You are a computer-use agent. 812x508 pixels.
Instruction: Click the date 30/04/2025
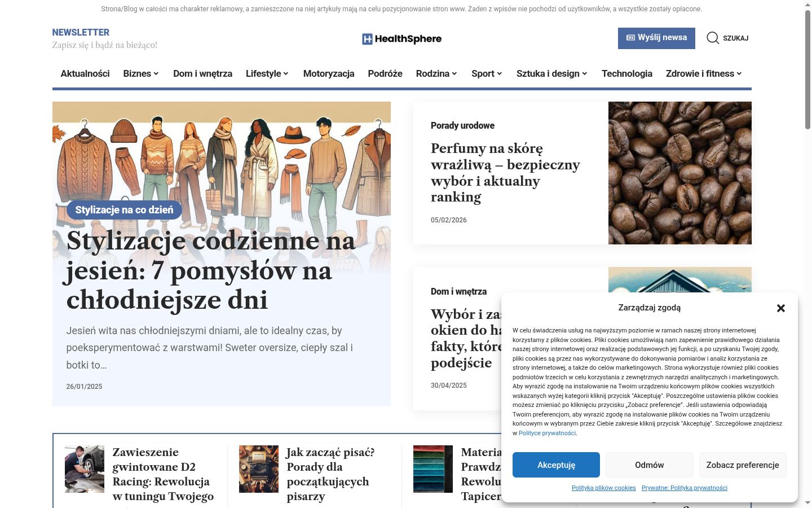(x=449, y=386)
